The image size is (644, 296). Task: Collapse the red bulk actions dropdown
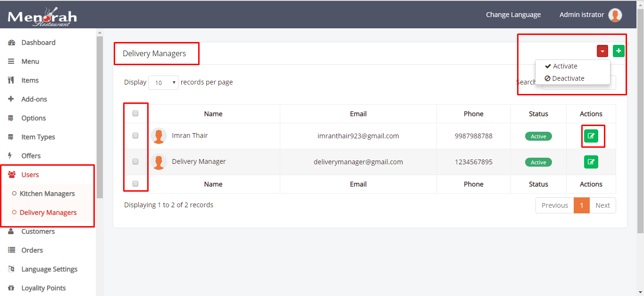tap(602, 51)
